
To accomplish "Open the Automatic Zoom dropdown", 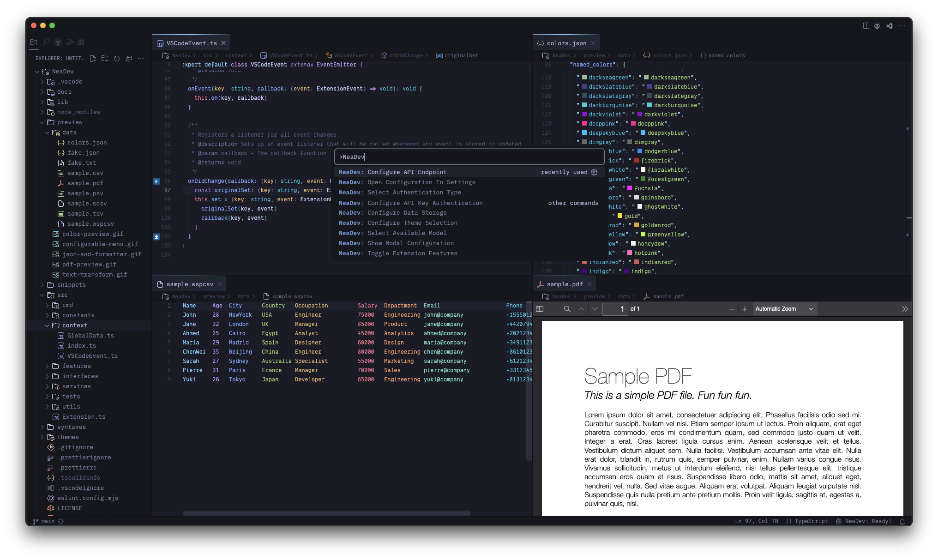I will (784, 309).
